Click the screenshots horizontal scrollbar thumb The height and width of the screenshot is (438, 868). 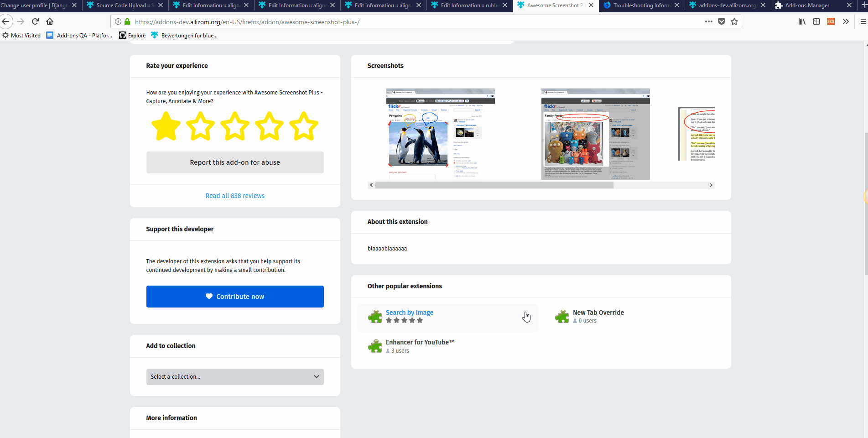click(x=494, y=185)
